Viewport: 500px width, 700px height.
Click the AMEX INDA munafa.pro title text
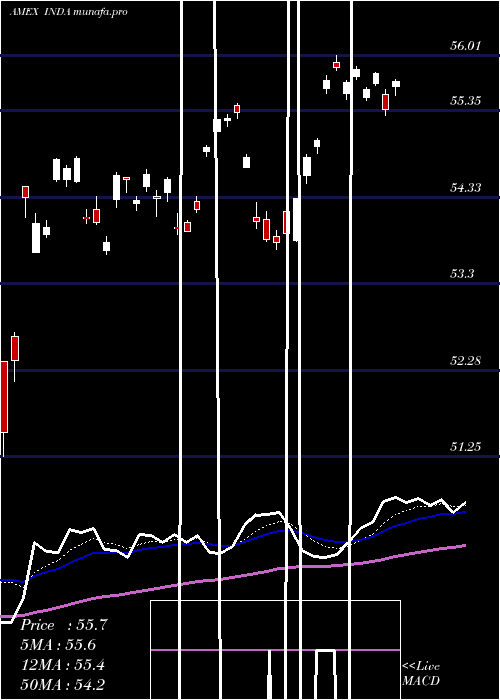pyautogui.click(x=68, y=12)
